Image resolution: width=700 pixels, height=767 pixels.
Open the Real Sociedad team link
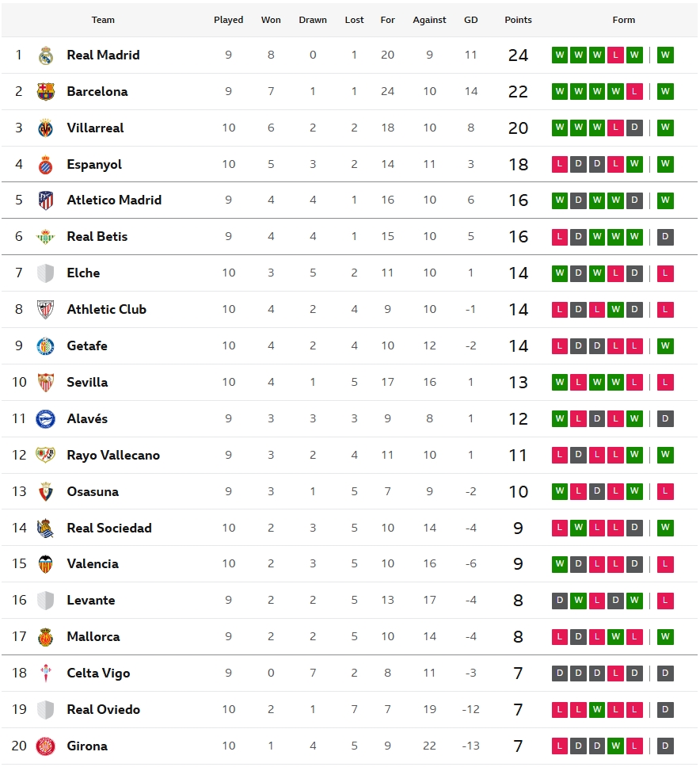(109, 529)
